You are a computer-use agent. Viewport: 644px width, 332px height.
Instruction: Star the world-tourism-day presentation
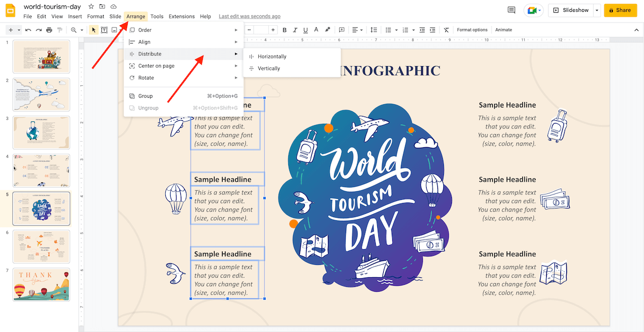(91, 6)
